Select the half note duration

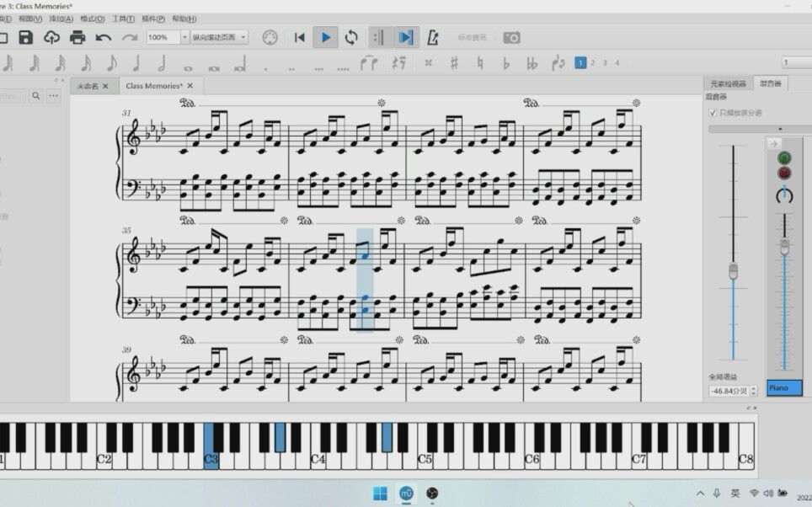[x=162, y=63]
